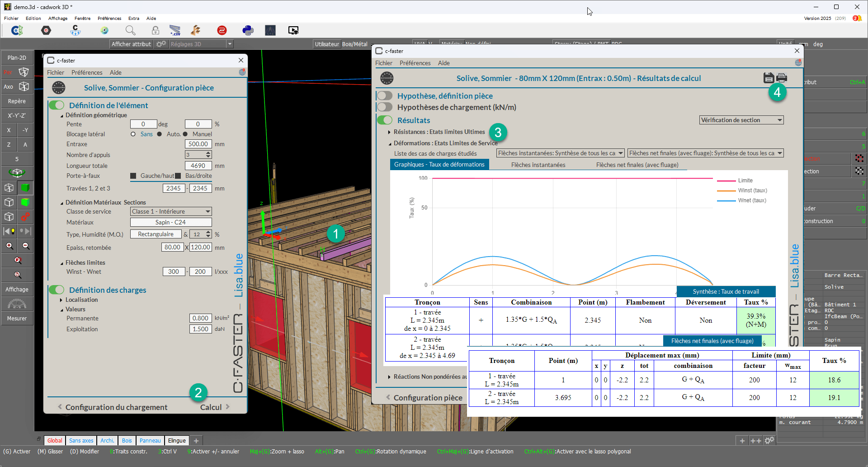
Task: Save the calculation results with floppy icon
Action: click(769, 78)
